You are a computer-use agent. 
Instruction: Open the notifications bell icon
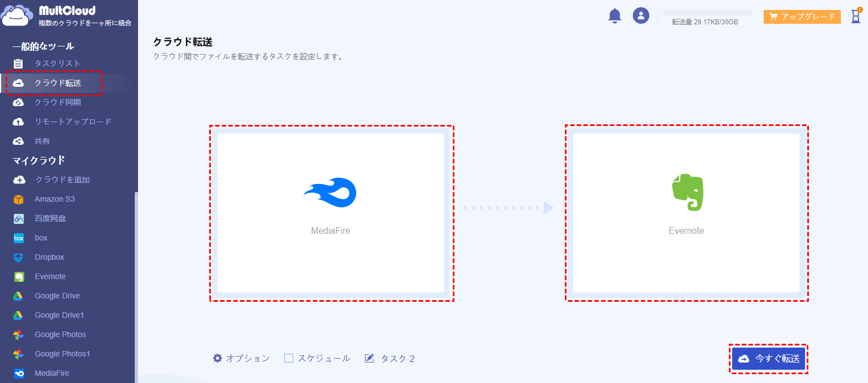pos(615,15)
